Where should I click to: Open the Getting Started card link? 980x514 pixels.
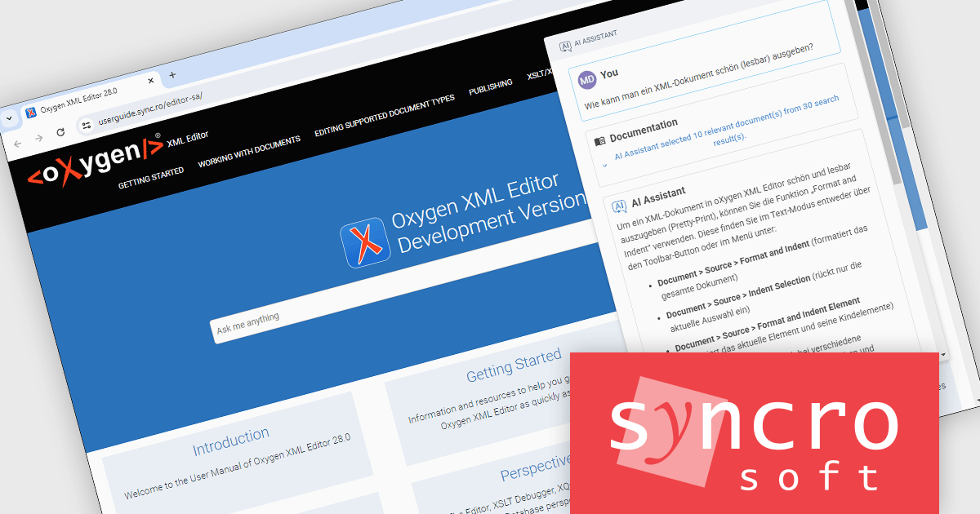514,366
